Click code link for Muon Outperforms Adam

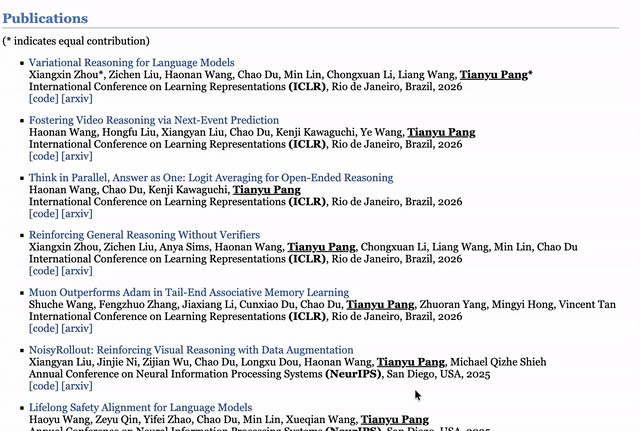43,329
